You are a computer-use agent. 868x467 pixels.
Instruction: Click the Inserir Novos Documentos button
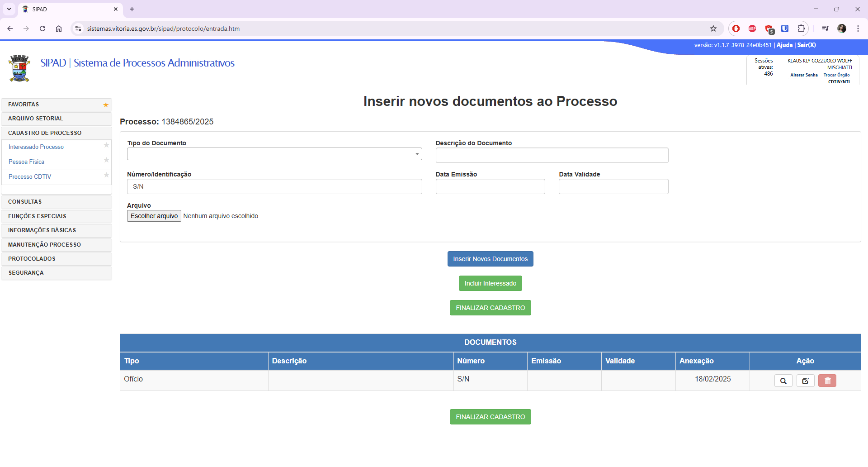(490, 259)
